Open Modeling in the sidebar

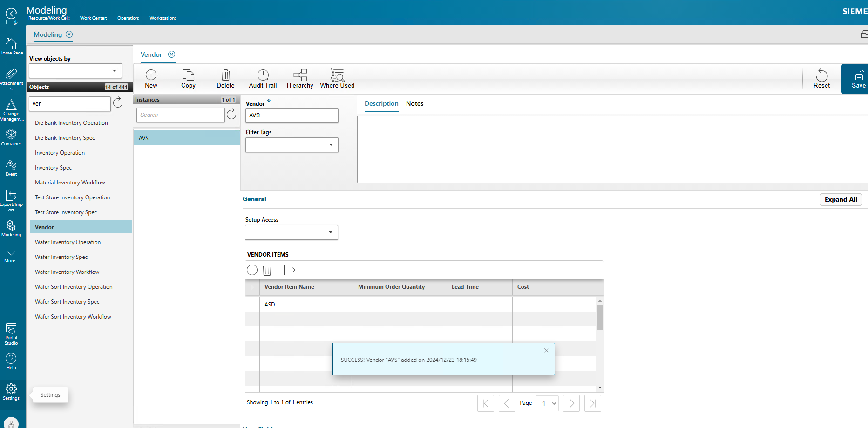tap(11, 228)
